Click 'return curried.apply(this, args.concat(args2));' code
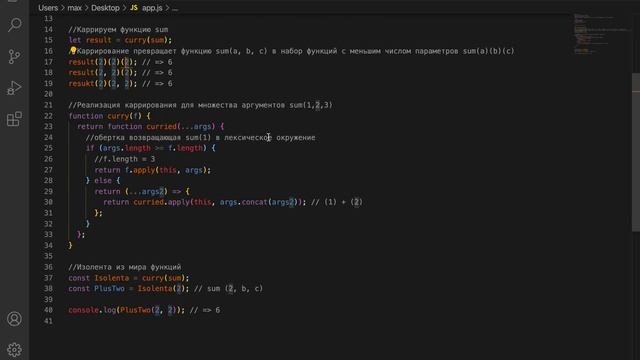This screenshot has width=640, height=360. pos(204,202)
